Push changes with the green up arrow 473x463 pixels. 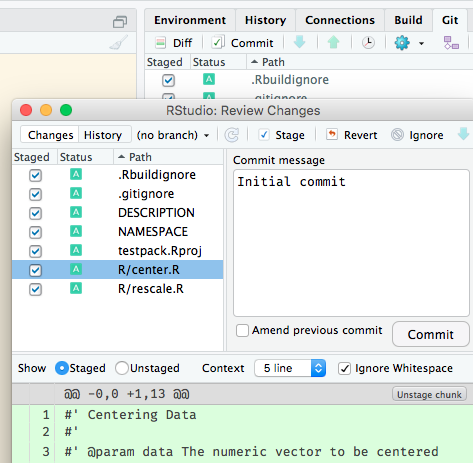coord(333,42)
